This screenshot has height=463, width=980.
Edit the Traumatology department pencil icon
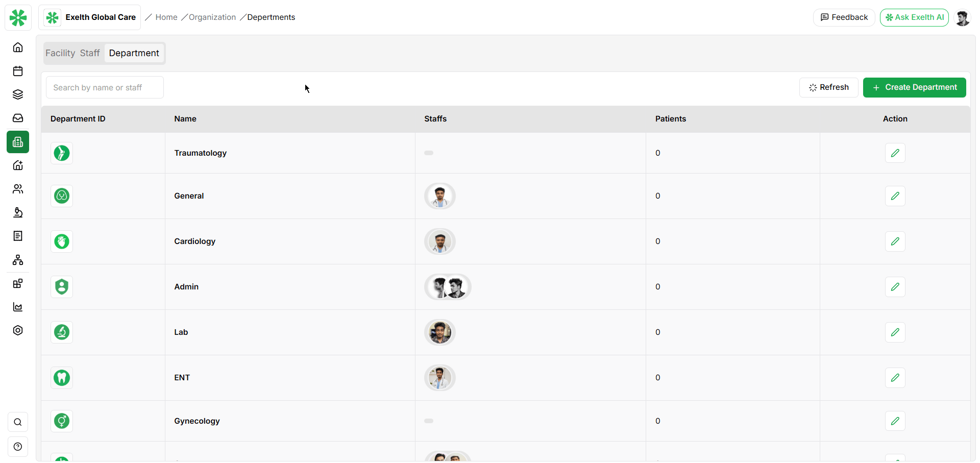[x=895, y=153]
